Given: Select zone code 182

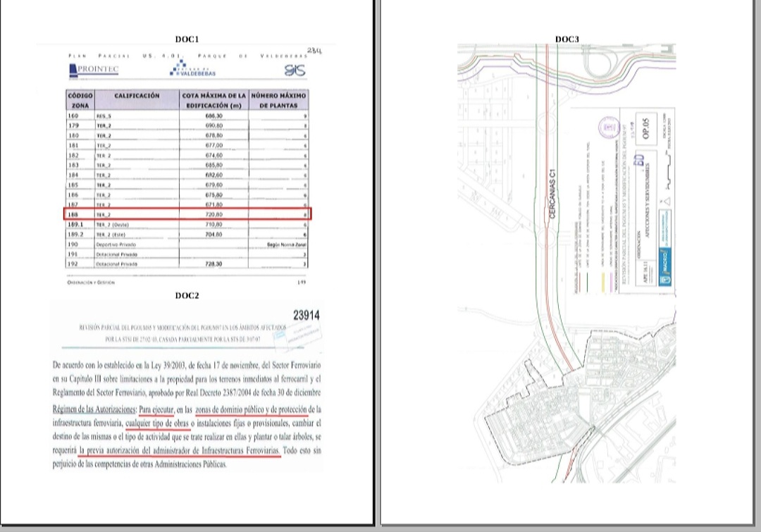Looking at the screenshot, I should click(73, 155).
